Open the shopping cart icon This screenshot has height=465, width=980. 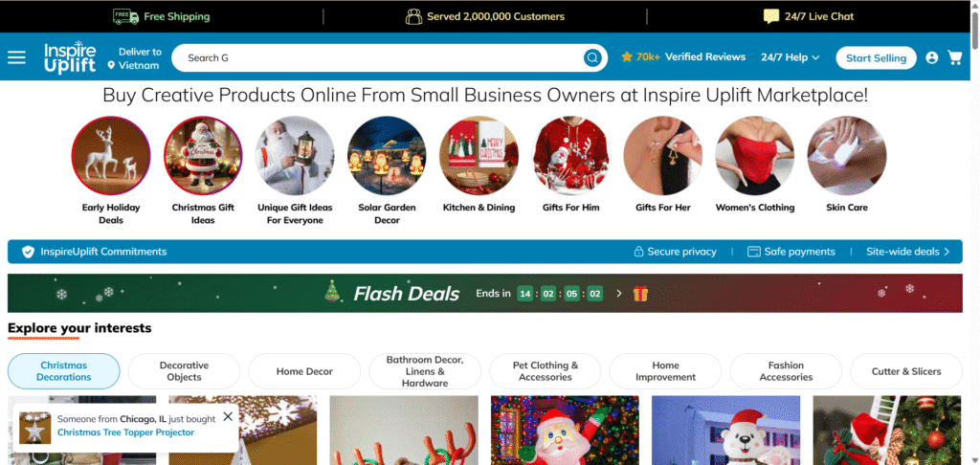click(955, 58)
